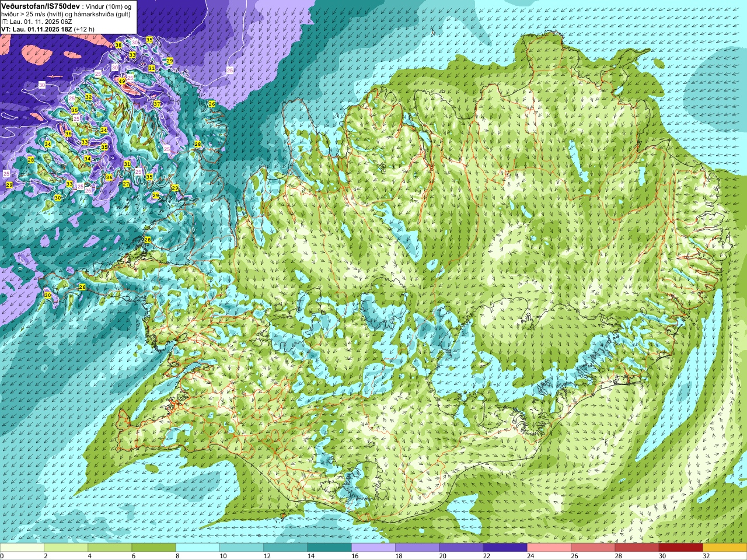747x560 pixels.
Task: Click the 18–20 m/s medium purple legend swatch
Action: pos(417,548)
